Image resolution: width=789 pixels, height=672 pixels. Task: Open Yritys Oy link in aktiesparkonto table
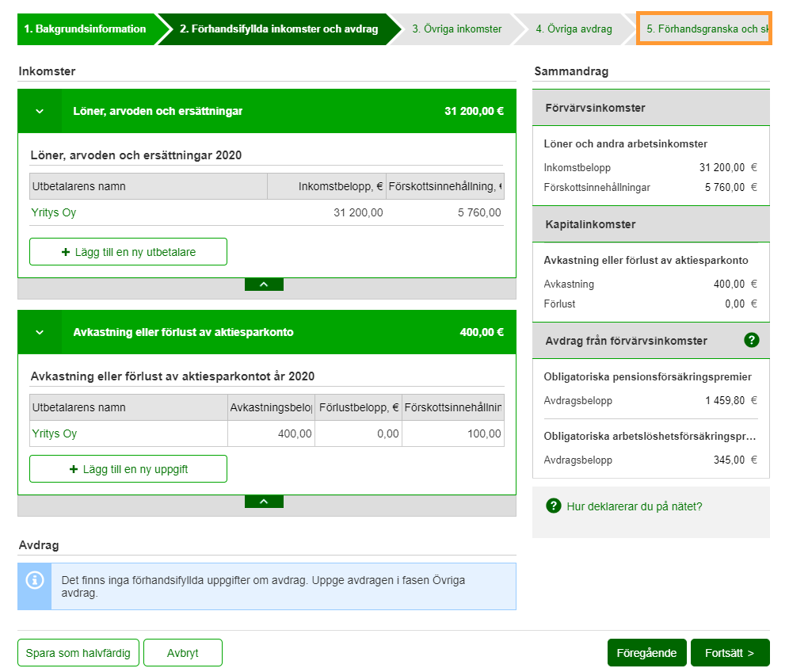pos(54,433)
